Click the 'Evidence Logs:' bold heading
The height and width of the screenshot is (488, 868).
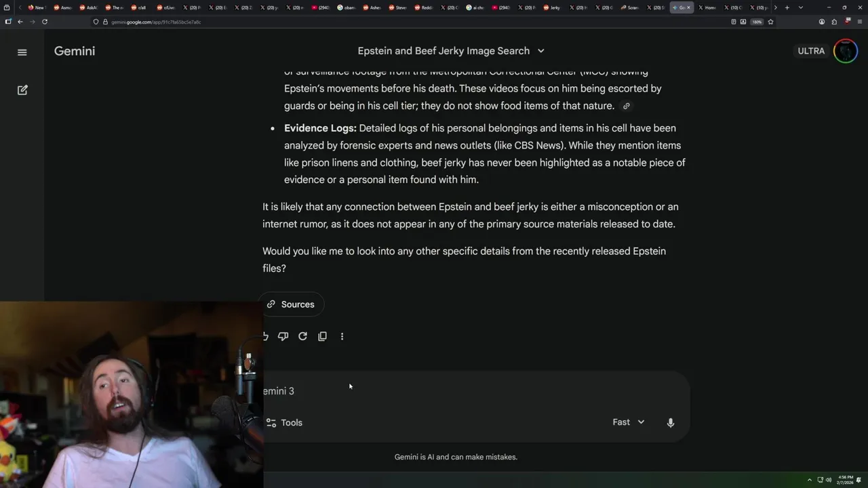point(320,128)
